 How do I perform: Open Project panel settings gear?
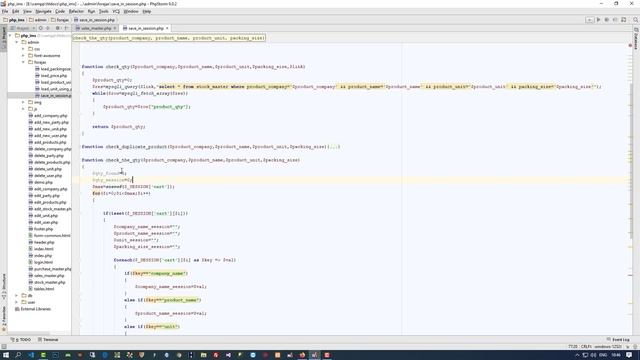pos(58,28)
